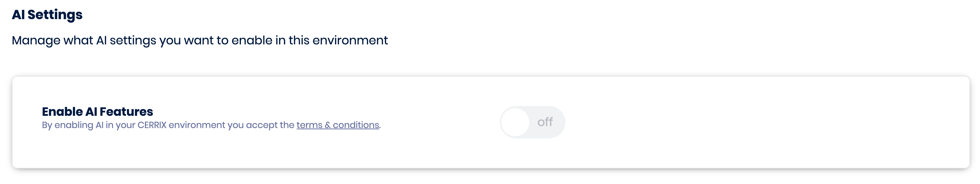Click the "Enable AI Features" title
The height and width of the screenshot is (184, 980).
pos(98,111)
